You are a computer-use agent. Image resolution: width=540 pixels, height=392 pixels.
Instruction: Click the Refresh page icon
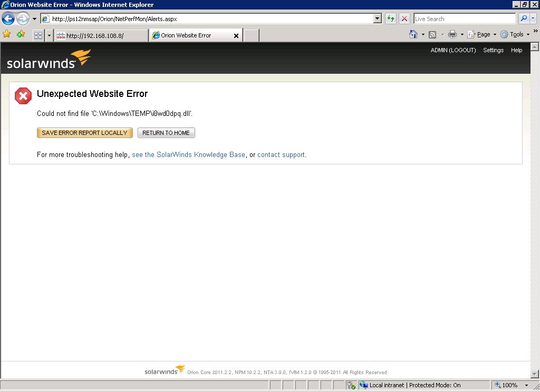coord(391,18)
